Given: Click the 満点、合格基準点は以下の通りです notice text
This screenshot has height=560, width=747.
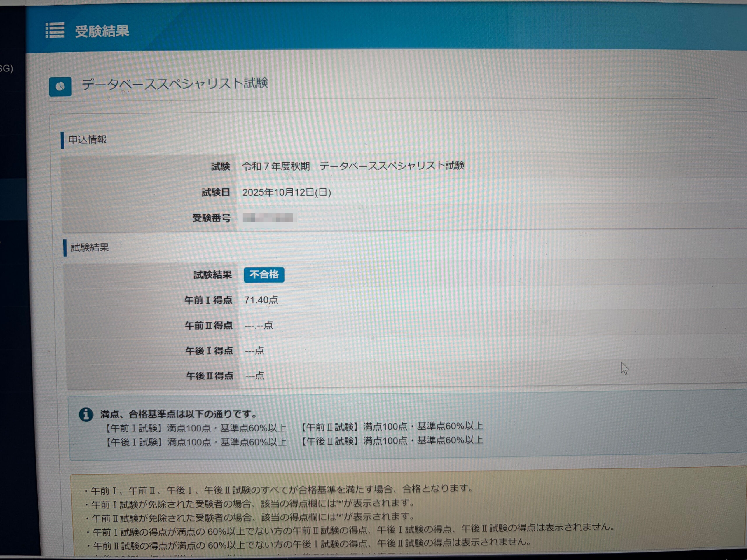Looking at the screenshot, I should (x=179, y=414).
